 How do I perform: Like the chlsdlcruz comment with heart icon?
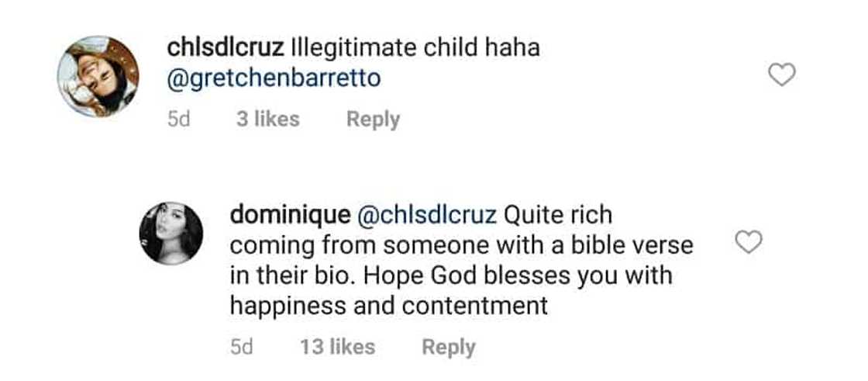[x=781, y=75]
